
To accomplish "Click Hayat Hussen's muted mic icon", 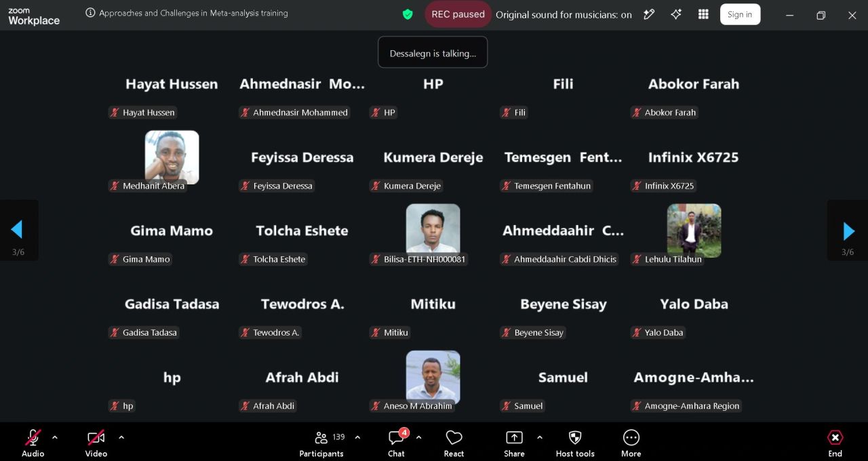I will [115, 113].
